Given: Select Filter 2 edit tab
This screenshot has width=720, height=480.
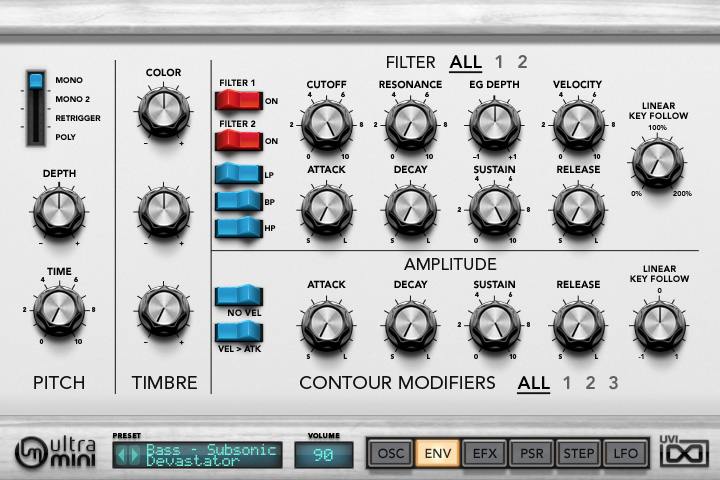Looking at the screenshot, I should (522, 62).
